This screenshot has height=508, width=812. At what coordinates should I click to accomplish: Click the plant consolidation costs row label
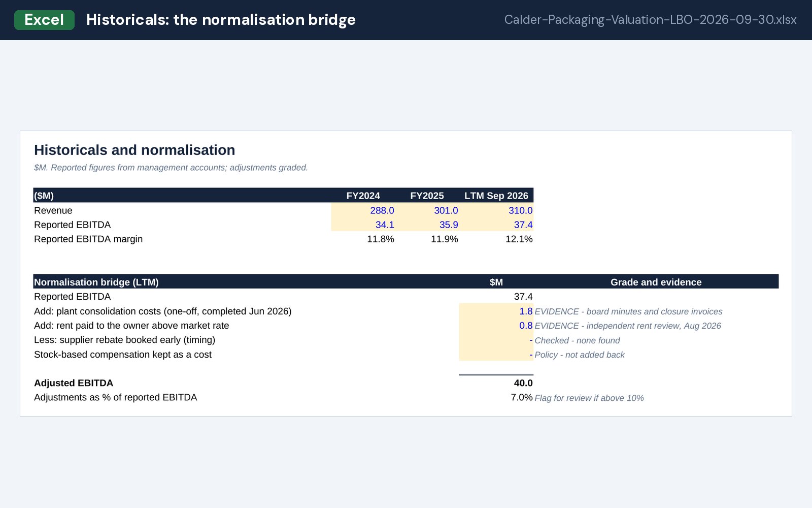click(x=163, y=311)
